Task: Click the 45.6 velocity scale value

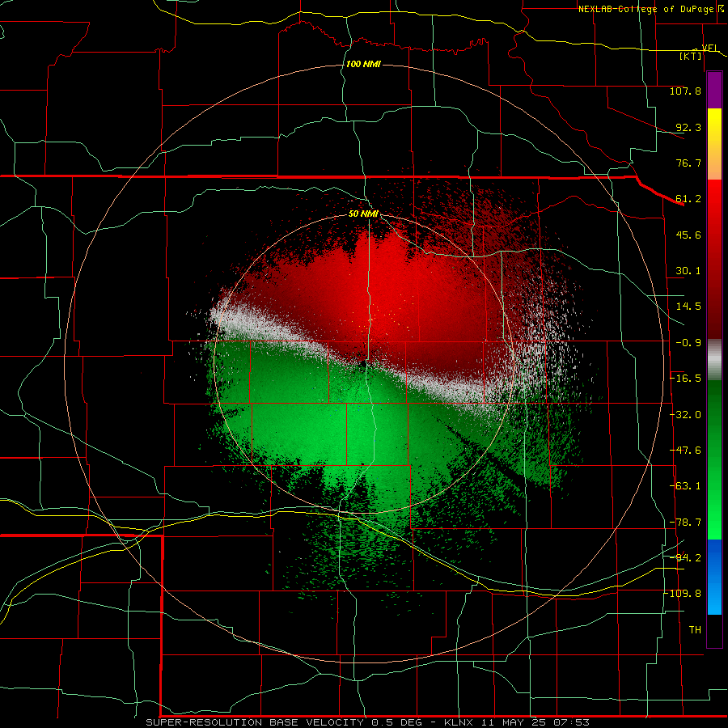Action: 688,235
